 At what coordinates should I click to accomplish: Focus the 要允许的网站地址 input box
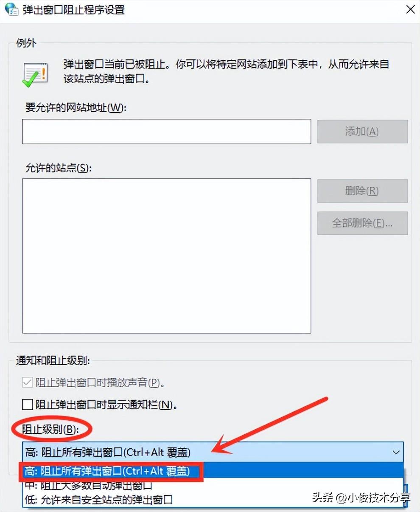[167, 131]
